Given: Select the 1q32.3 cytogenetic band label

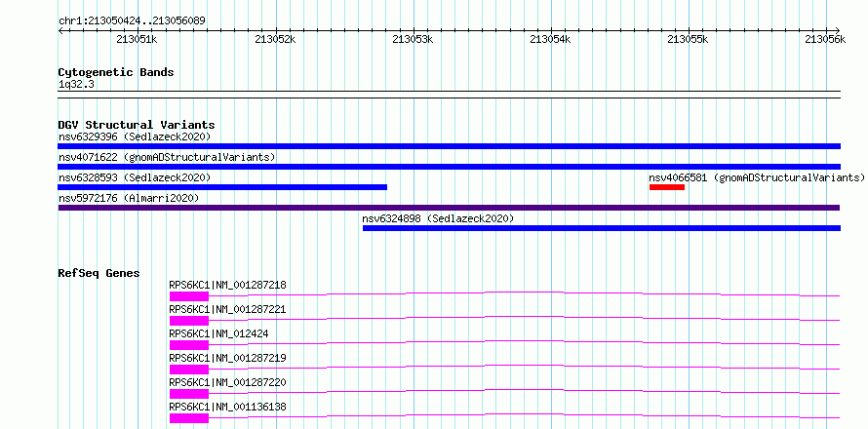Looking at the screenshot, I should click(x=76, y=84).
